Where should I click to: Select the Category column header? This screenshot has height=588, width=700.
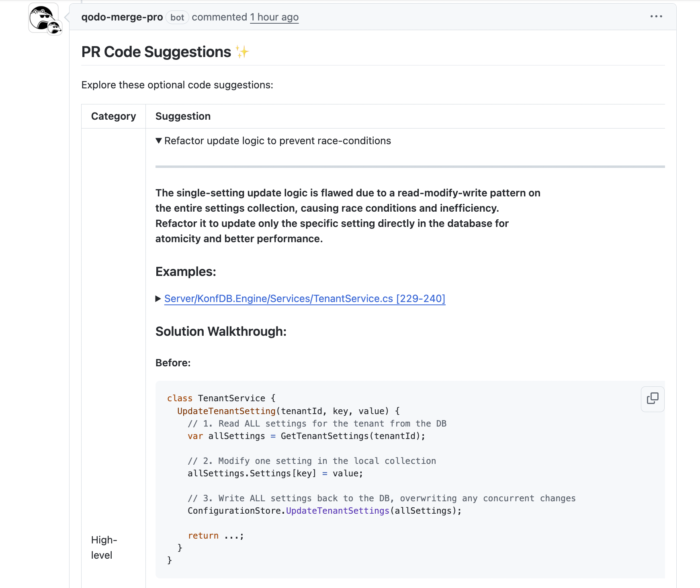coord(113,116)
